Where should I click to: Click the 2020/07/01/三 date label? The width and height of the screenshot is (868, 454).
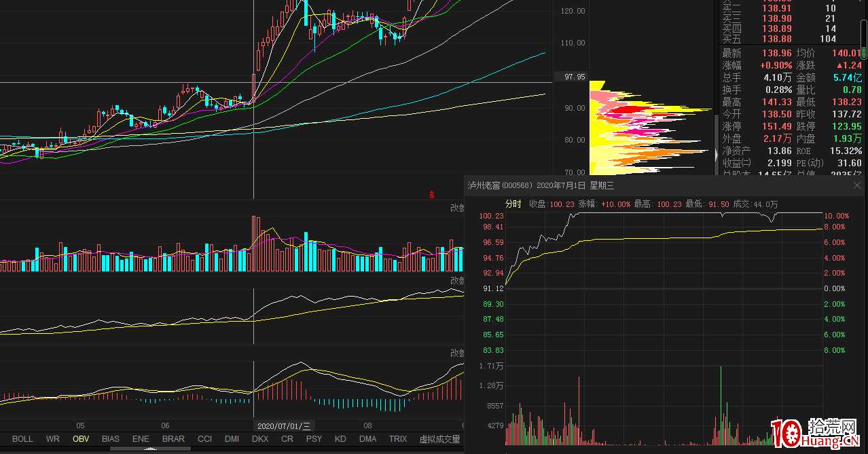[283, 426]
